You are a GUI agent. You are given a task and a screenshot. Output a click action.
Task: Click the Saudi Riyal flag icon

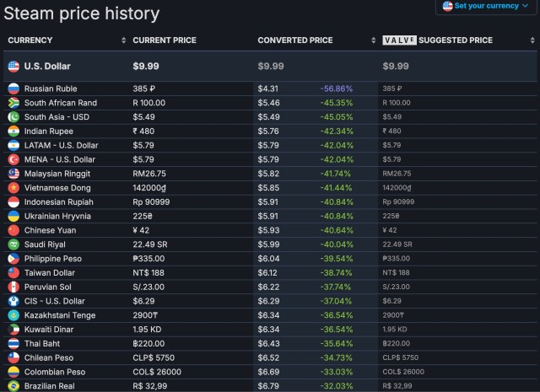(x=13, y=244)
